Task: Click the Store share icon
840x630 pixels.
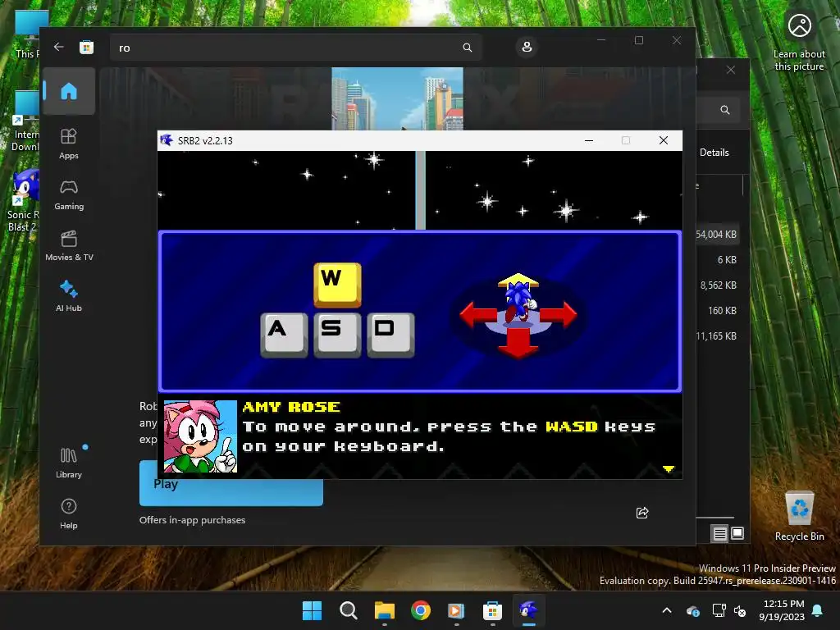Action: click(x=641, y=513)
